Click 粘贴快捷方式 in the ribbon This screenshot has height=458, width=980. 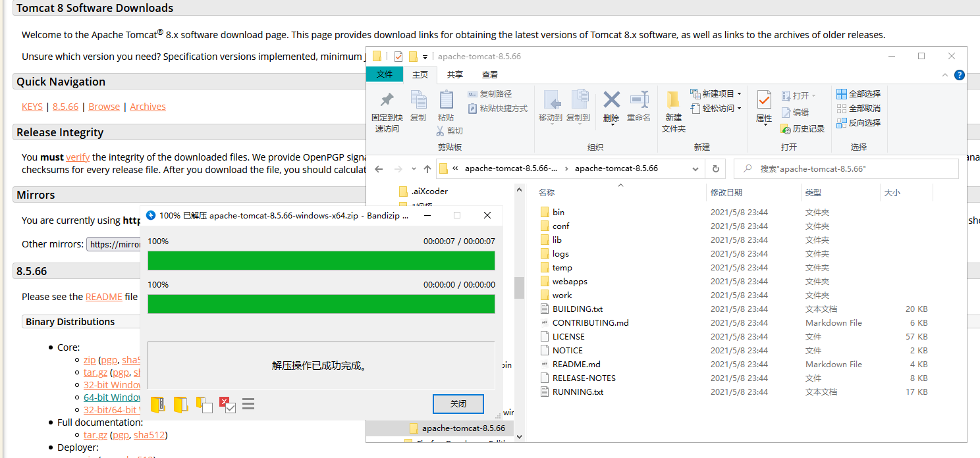[x=497, y=109]
